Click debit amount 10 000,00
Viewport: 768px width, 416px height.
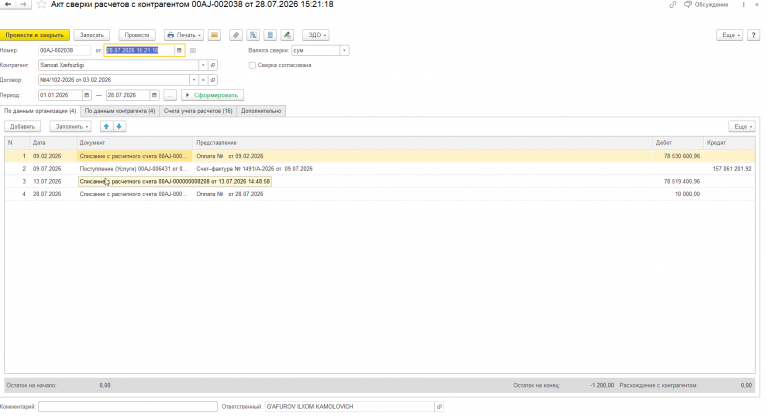(x=687, y=194)
